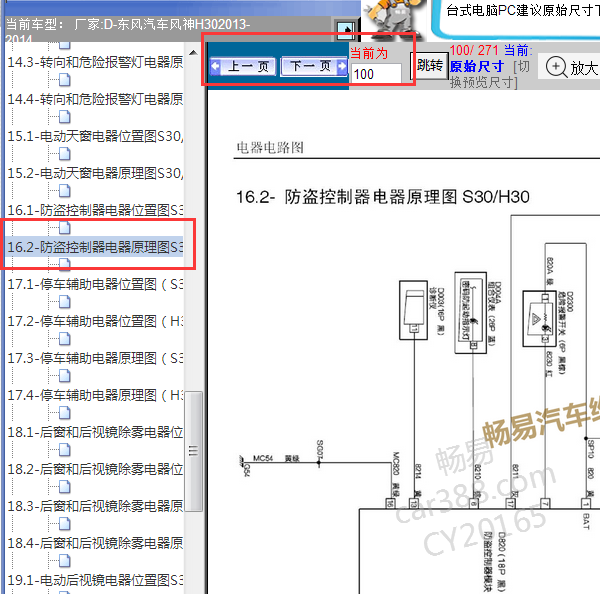
Task: Click page icon under 16.2 entry
Action: (65, 264)
